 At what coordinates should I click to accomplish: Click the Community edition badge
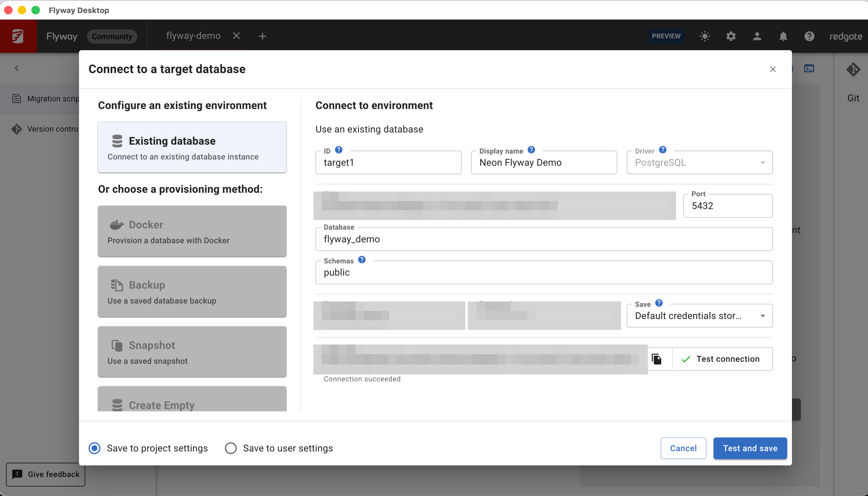point(112,37)
